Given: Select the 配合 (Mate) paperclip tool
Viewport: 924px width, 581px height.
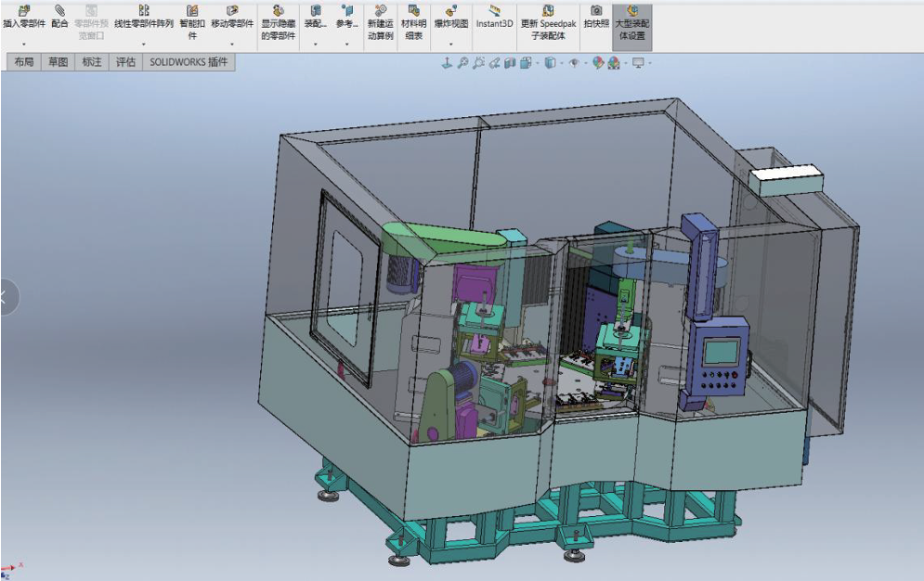Looking at the screenshot, I should pyautogui.click(x=59, y=11).
